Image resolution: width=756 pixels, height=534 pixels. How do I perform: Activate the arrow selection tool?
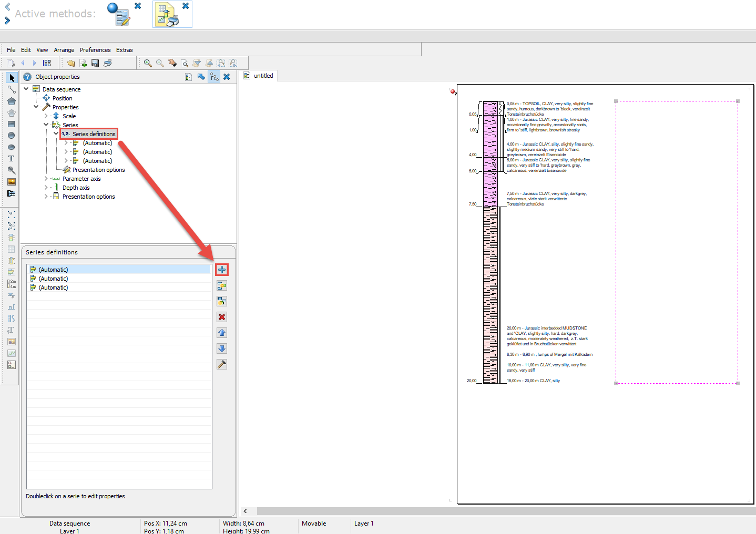[x=11, y=78]
